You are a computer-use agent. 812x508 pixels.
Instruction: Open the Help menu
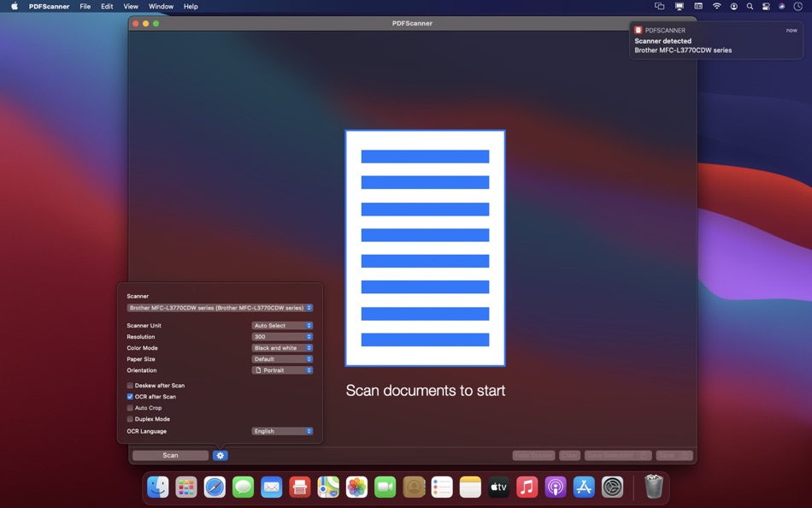click(x=191, y=6)
